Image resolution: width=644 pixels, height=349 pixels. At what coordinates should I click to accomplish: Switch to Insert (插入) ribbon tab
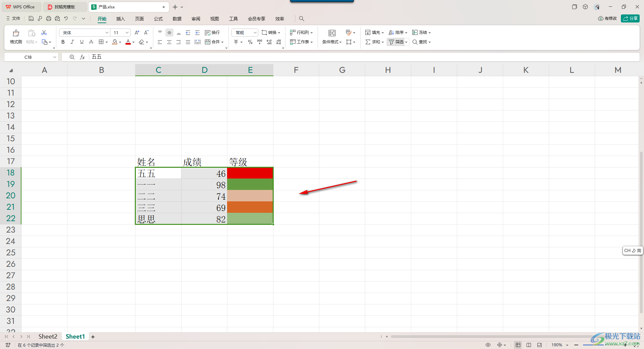coord(120,19)
